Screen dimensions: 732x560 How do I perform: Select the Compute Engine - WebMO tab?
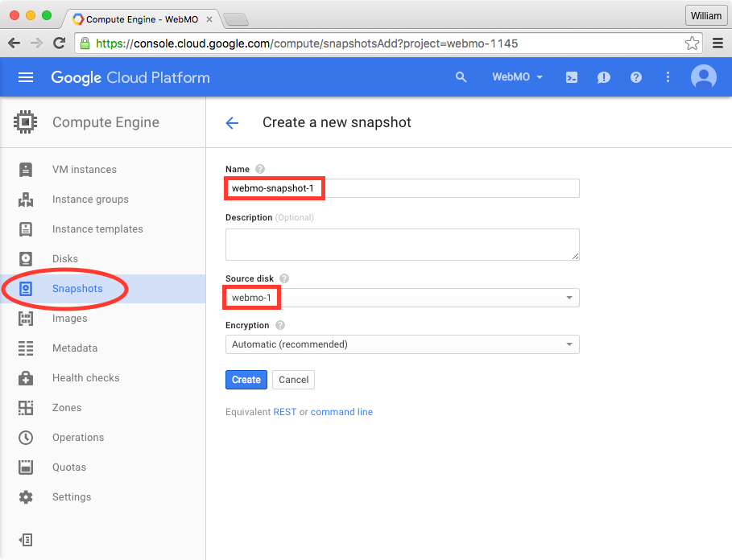click(x=142, y=19)
